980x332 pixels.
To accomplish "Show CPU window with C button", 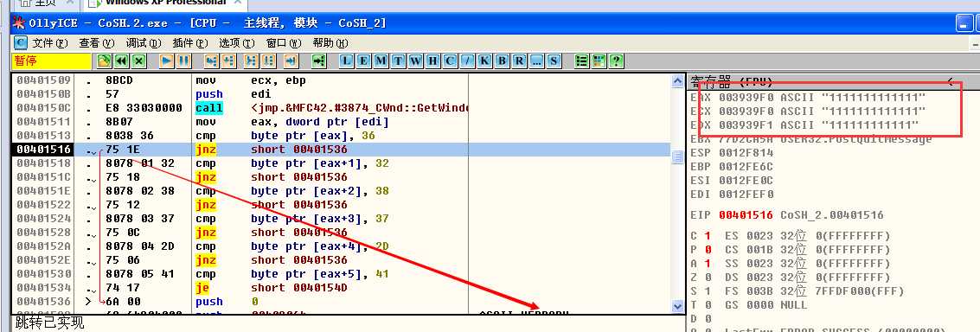I will click(x=450, y=61).
